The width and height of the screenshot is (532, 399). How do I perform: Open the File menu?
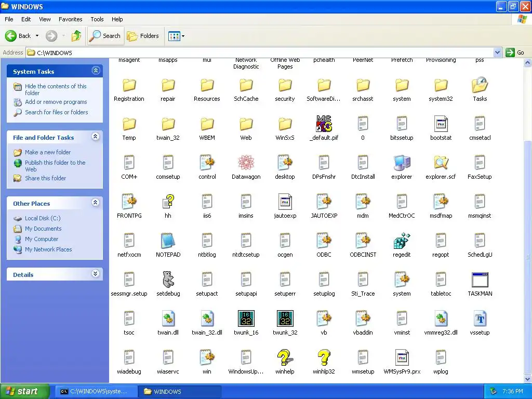pos(9,19)
